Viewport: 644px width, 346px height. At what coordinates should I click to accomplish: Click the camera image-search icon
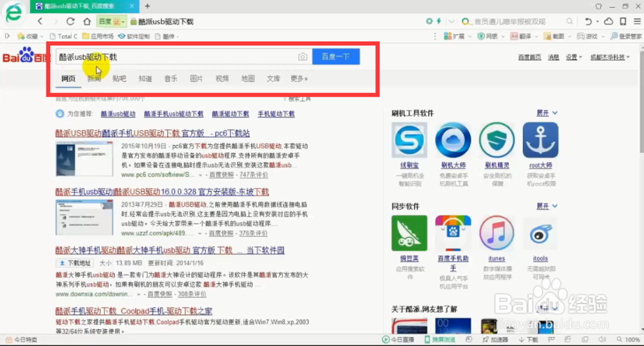point(303,57)
